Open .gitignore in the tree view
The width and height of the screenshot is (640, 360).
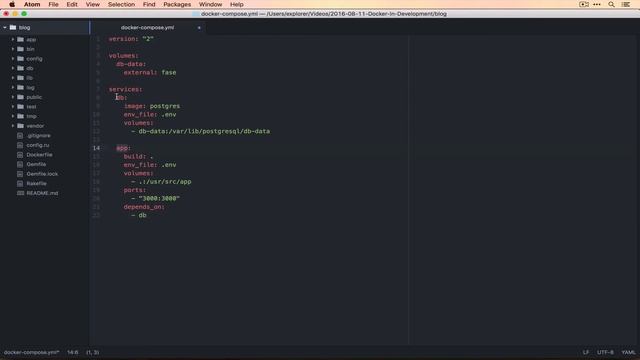pyautogui.click(x=39, y=136)
